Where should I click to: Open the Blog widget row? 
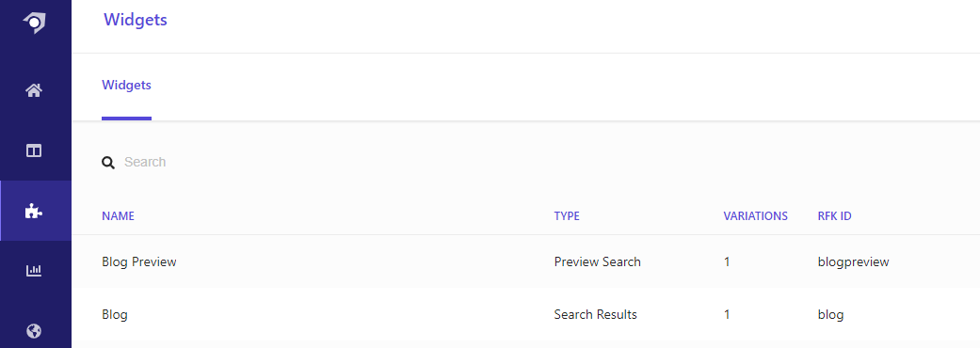point(525,314)
